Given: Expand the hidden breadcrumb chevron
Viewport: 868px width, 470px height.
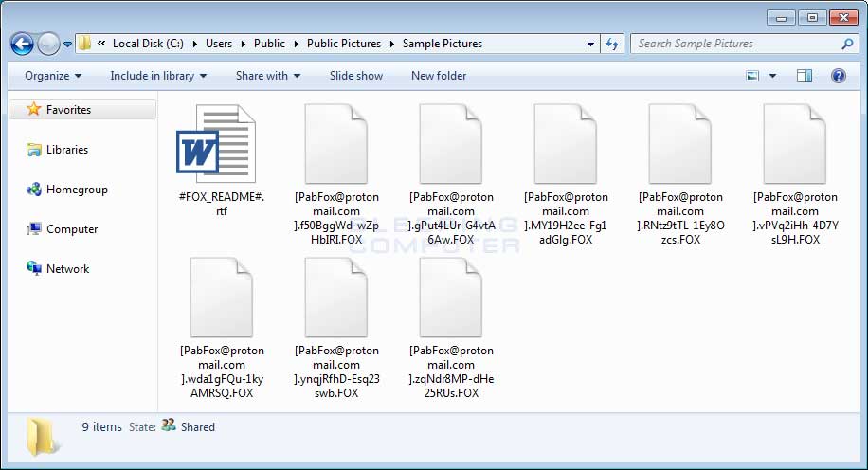Looking at the screenshot, I should (101, 44).
